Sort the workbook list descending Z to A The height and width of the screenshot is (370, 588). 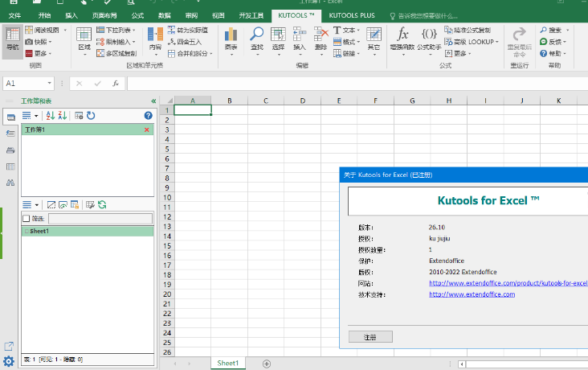click(x=62, y=116)
